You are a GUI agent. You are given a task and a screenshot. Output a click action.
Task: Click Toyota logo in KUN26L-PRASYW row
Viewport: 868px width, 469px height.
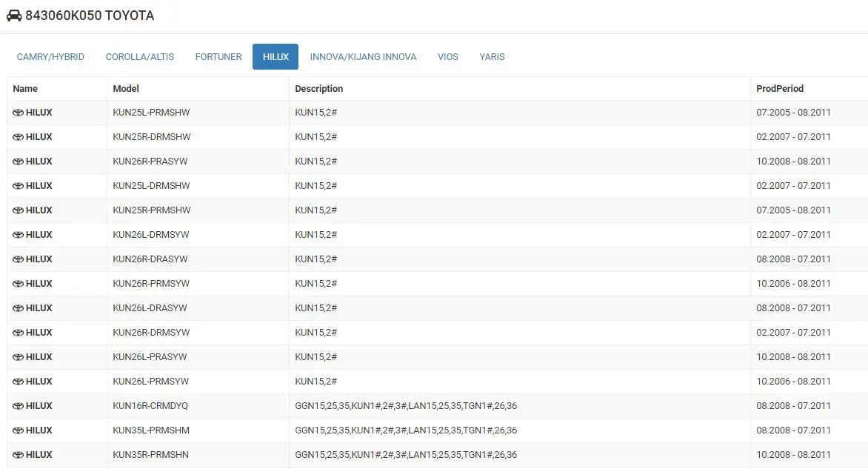[x=18, y=356]
